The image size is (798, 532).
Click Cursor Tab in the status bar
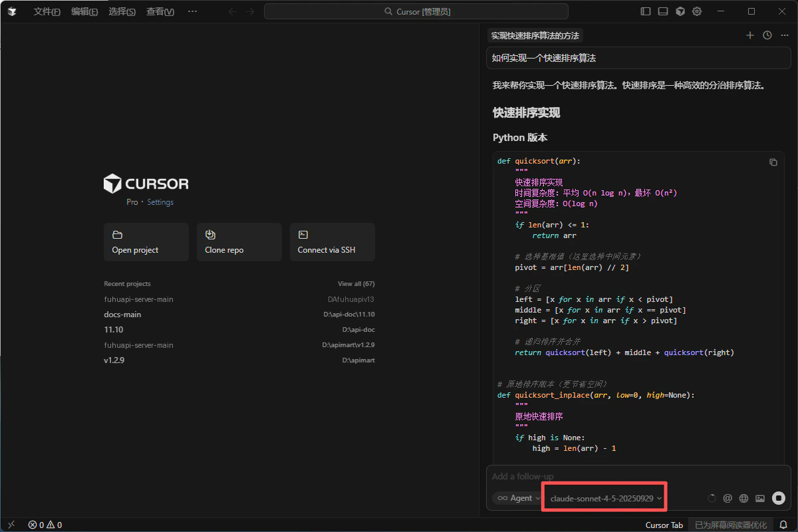pos(664,525)
